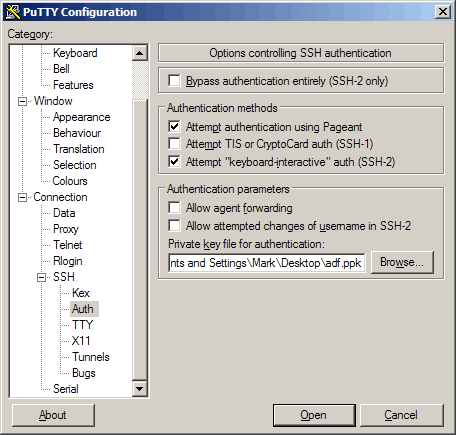
Task: Select Serial category
Action: pyautogui.click(x=66, y=389)
